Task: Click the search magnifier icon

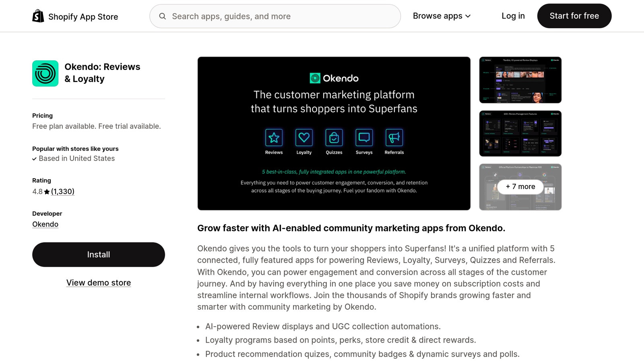Action: coord(162,16)
